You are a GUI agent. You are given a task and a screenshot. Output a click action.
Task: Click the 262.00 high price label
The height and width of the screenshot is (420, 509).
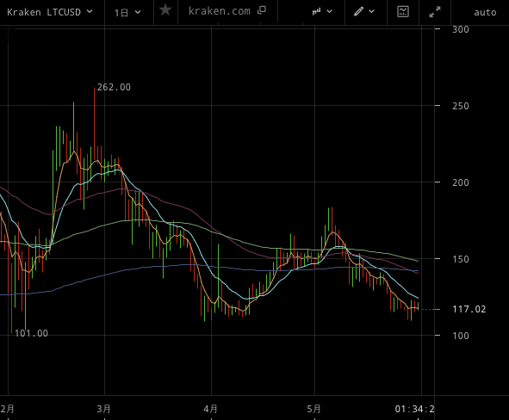(114, 87)
